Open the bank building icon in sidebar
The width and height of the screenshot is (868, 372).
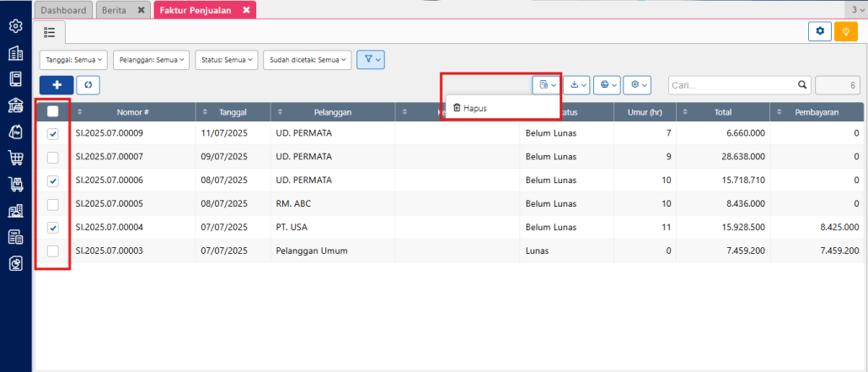pyautogui.click(x=15, y=105)
